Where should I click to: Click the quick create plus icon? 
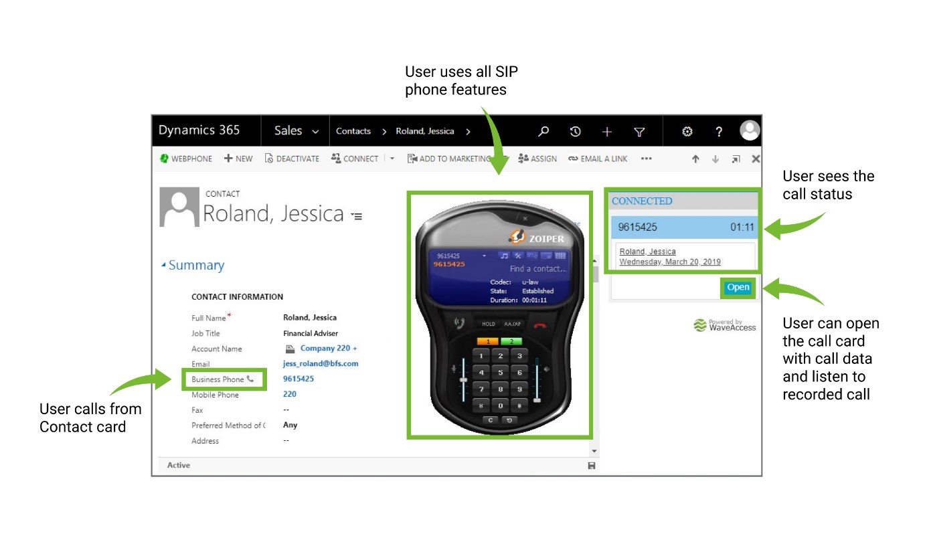pos(607,131)
